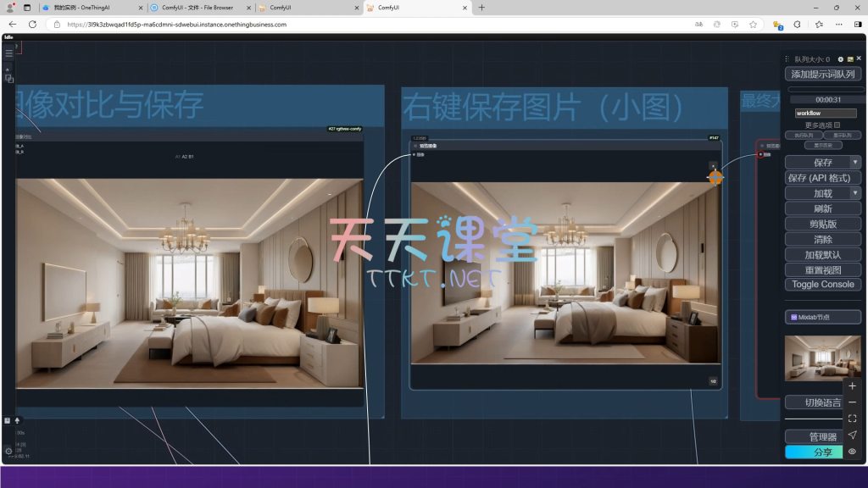Expand the 加载 dropdown arrow
The height and width of the screenshot is (488, 868).
(x=855, y=193)
